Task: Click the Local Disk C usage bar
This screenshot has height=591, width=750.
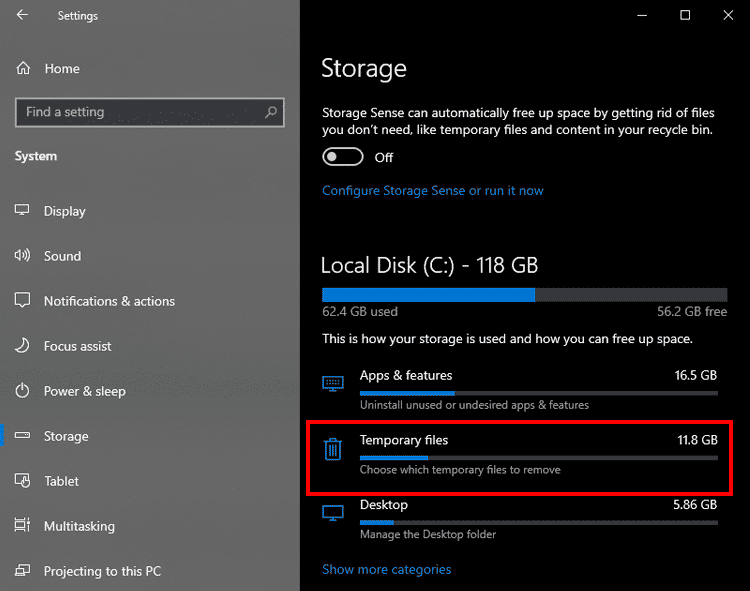Action: (x=525, y=295)
